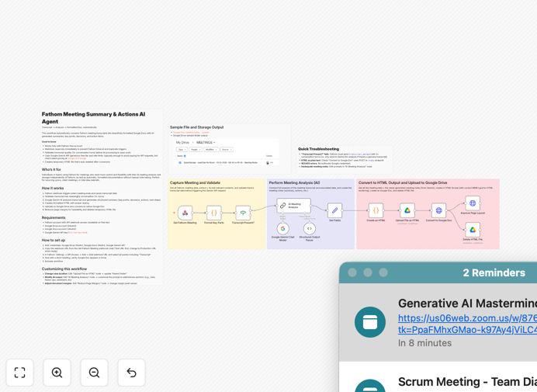Image resolution: width=537 pixels, height=392 pixels.
Task: Click the How it works heading
Action: (53, 188)
